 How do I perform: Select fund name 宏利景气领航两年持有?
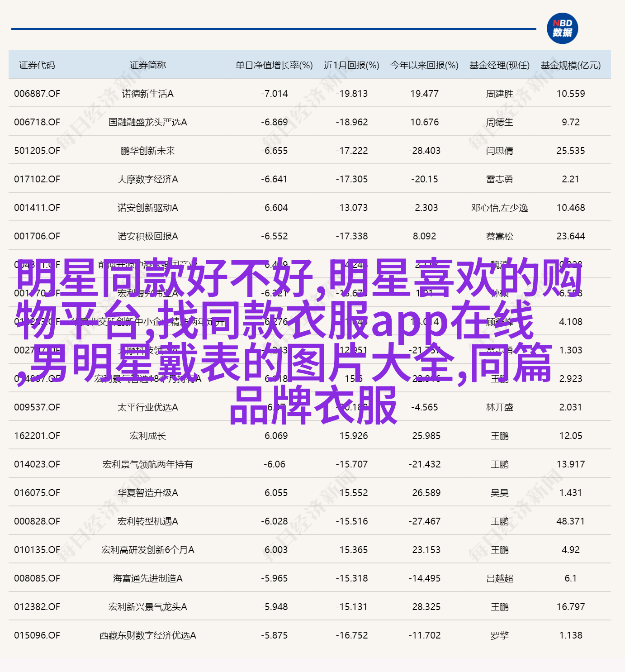[148, 464]
